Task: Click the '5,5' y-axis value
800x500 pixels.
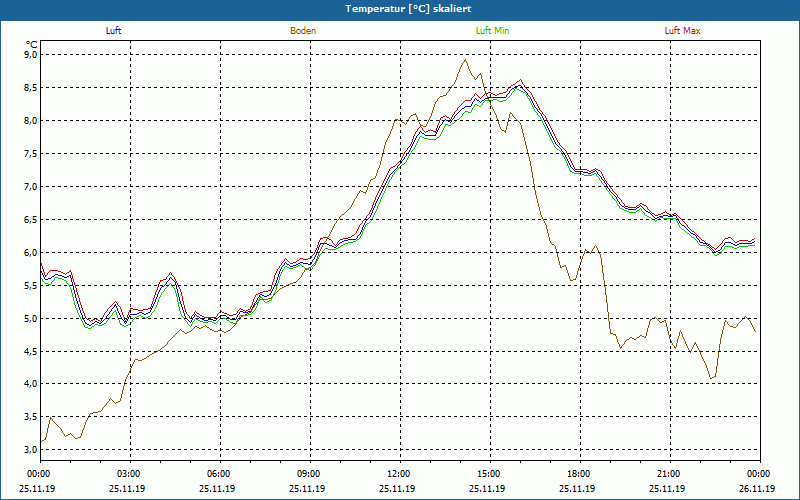Action: pyautogui.click(x=31, y=286)
